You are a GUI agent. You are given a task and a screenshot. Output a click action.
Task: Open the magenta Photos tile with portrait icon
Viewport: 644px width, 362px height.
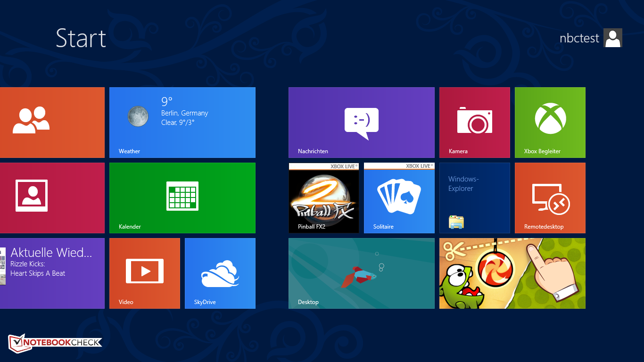click(52, 197)
